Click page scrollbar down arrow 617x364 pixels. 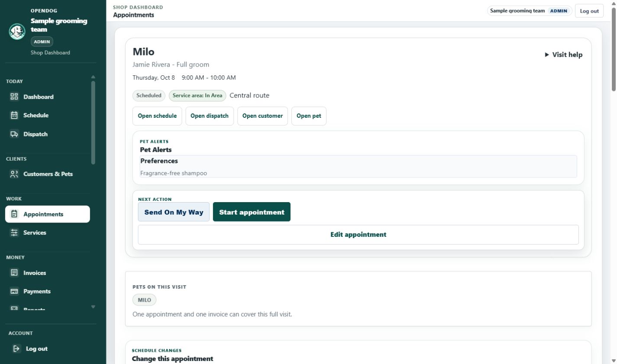point(614,361)
